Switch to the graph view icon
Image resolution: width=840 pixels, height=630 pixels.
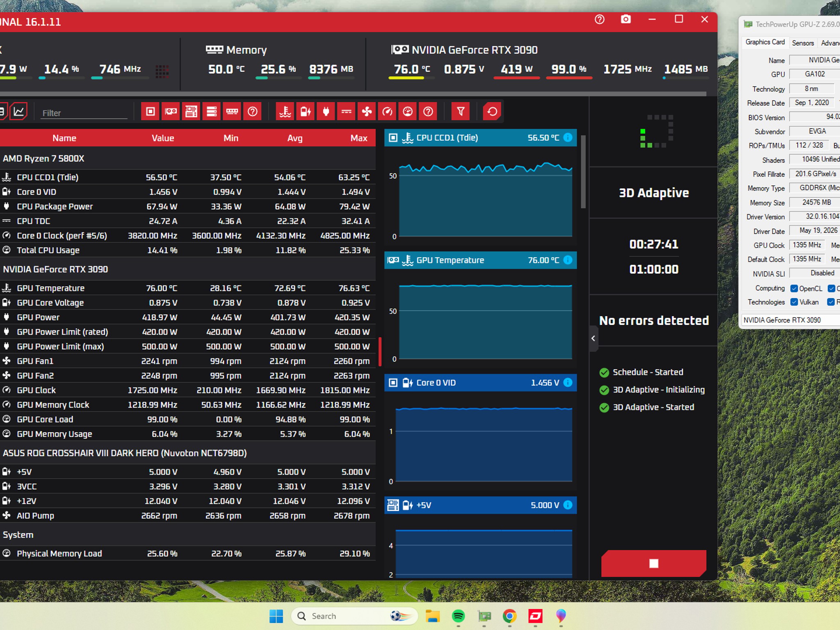[19, 112]
